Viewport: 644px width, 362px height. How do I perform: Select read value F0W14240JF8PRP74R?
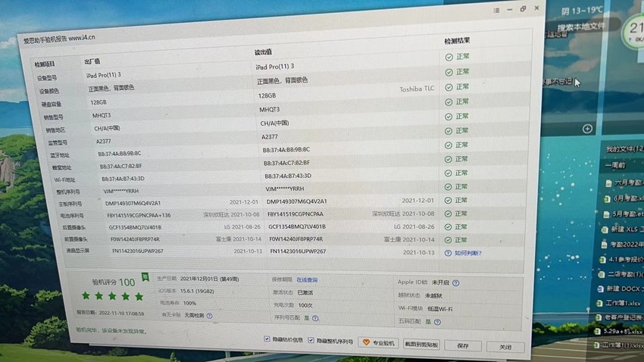point(295,239)
